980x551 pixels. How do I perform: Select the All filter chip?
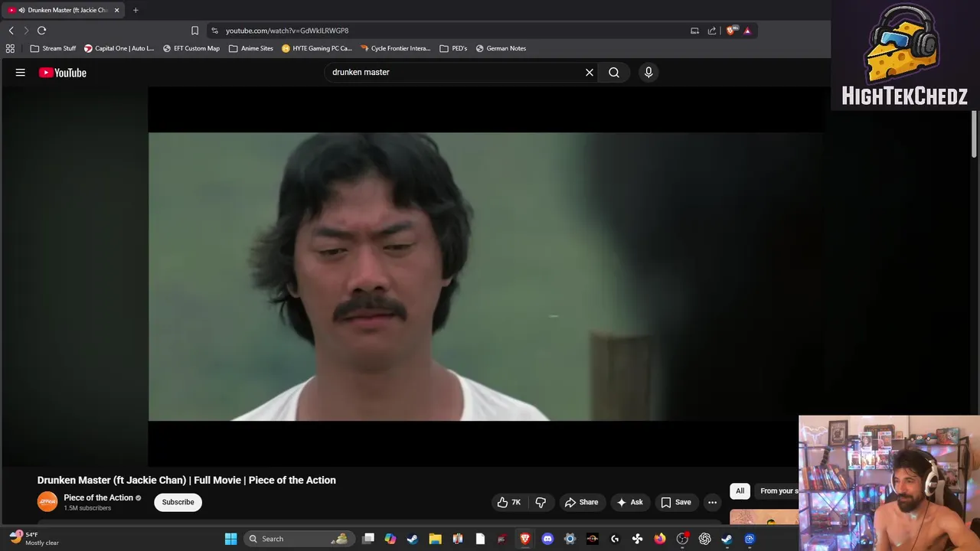(740, 491)
